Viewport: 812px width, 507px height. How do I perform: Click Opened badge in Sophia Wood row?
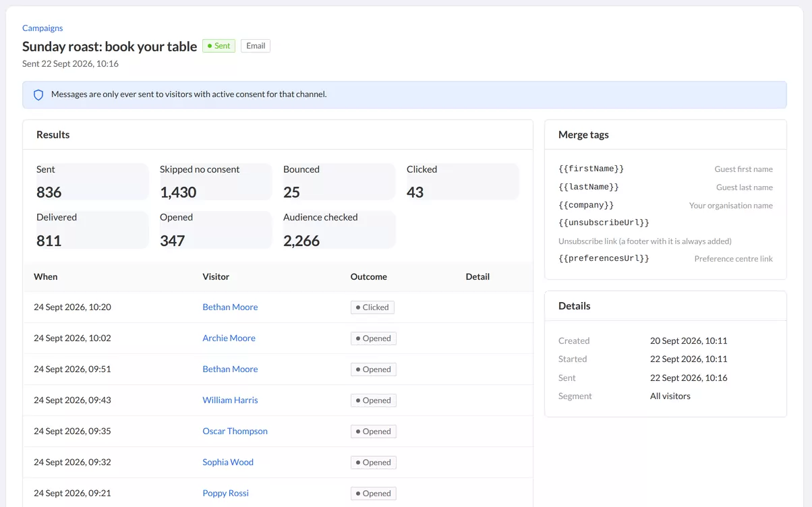373,463
